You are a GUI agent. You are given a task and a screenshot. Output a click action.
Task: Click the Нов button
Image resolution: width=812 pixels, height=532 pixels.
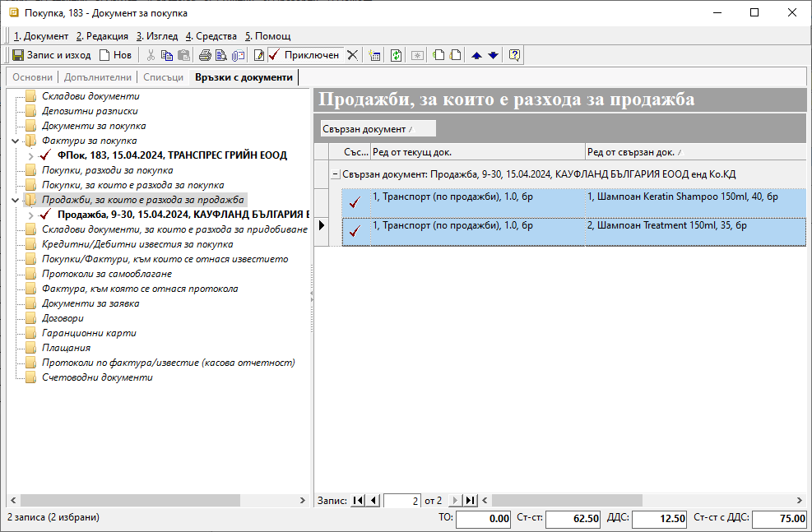click(x=115, y=55)
